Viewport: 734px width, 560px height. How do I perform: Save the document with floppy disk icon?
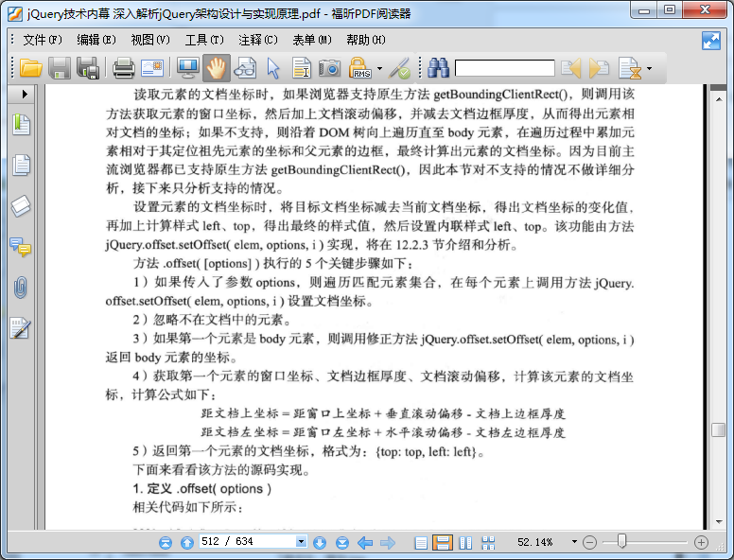60,68
